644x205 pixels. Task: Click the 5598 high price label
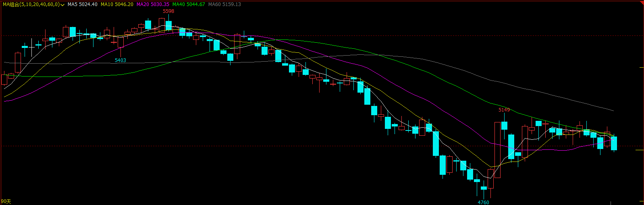pos(168,11)
